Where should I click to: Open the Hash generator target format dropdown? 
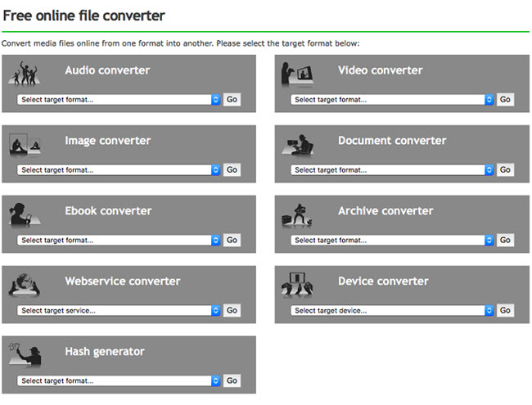coord(119,380)
